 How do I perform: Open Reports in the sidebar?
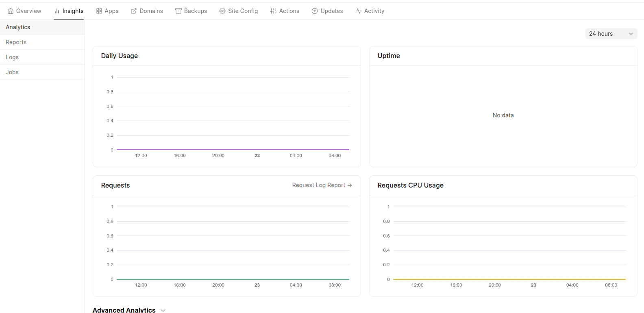tap(42, 42)
